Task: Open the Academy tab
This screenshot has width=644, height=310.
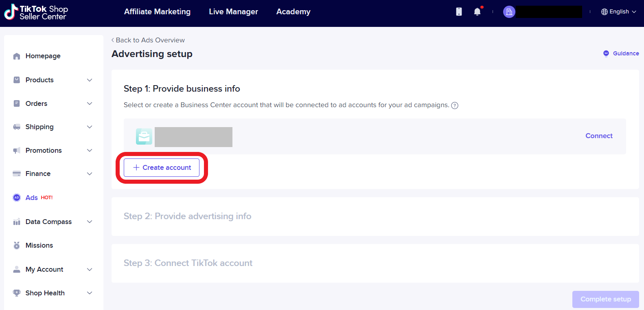Action: pyautogui.click(x=293, y=12)
